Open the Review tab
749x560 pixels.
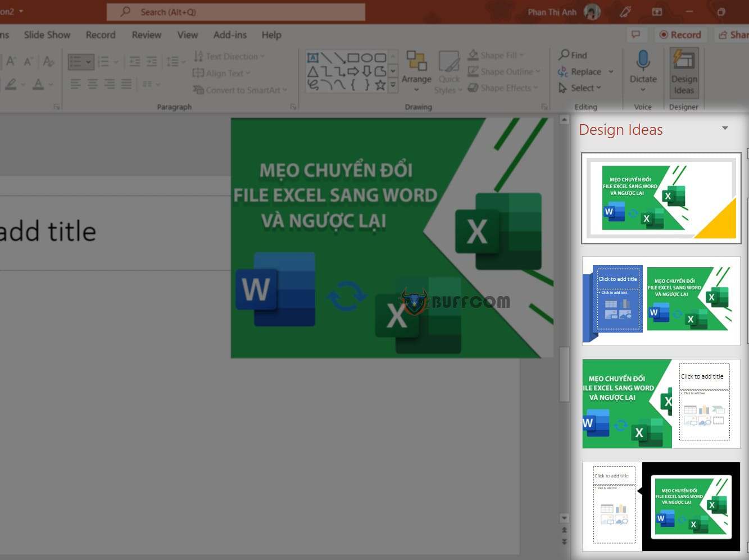pos(147,35)
